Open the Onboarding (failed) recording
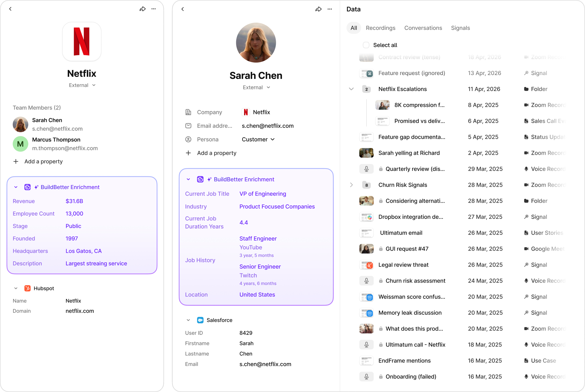Image resolution: width=585 pixels, height=392 pixels. pos(411,377)
